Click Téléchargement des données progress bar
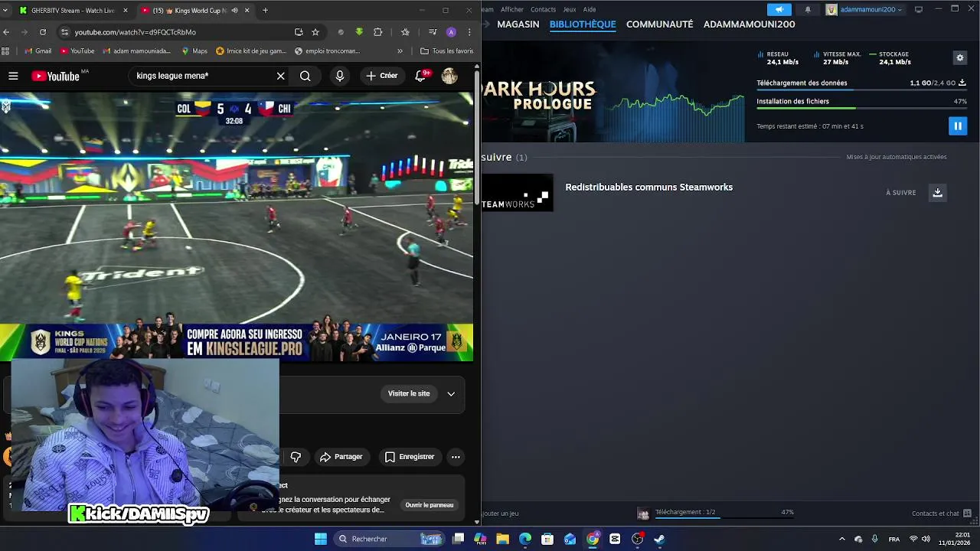The width and height of the screenshot is (980, 551). pyautogui.click(x=861, y=90)
